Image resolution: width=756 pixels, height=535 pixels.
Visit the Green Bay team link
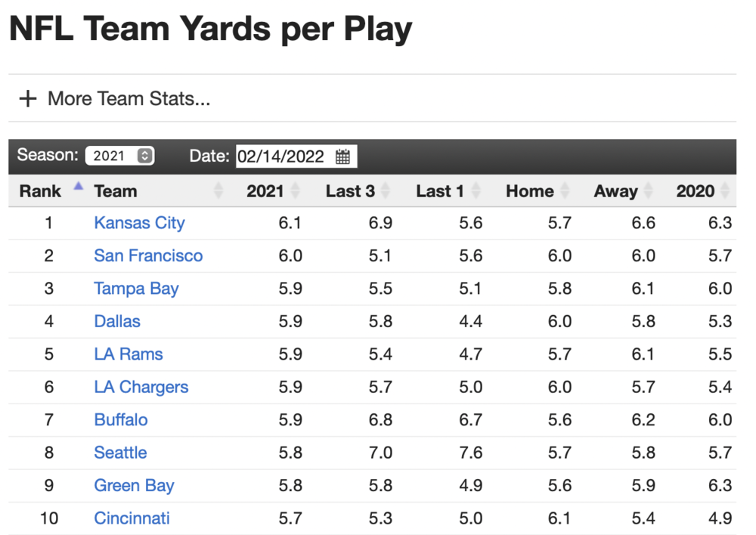(x=134, y=485)
